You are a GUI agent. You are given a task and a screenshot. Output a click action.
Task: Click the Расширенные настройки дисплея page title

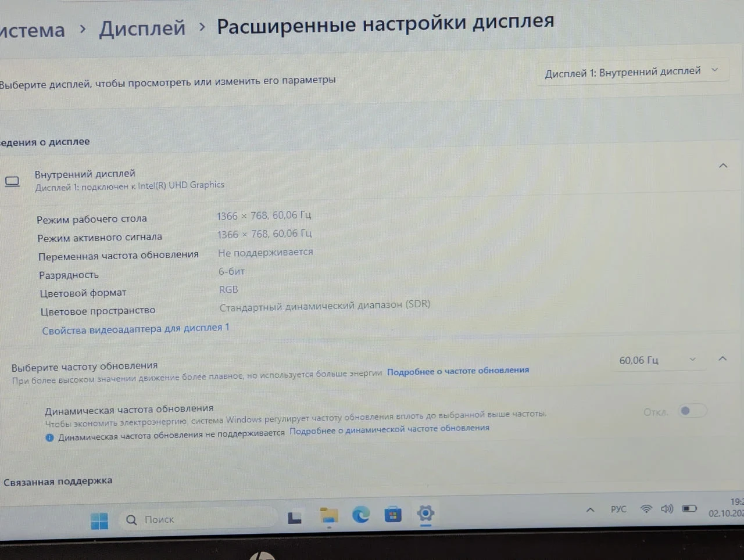pos(385,23)
